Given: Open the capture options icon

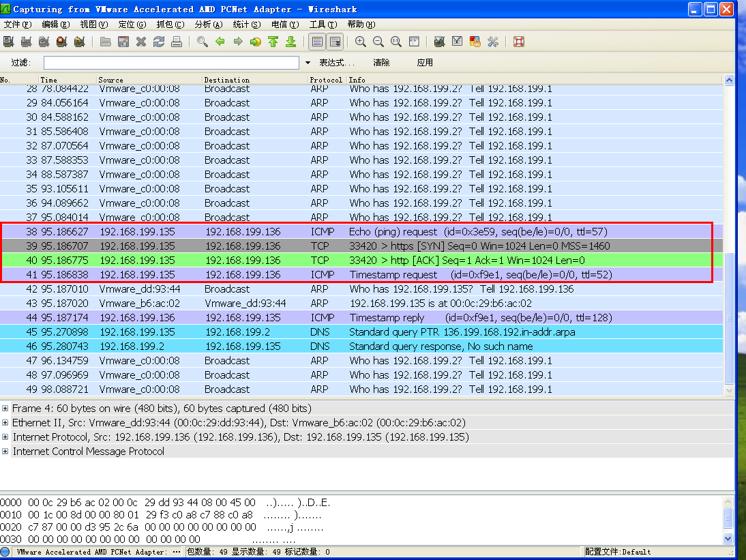Looking at the screenshot, I should pos(26,42).
